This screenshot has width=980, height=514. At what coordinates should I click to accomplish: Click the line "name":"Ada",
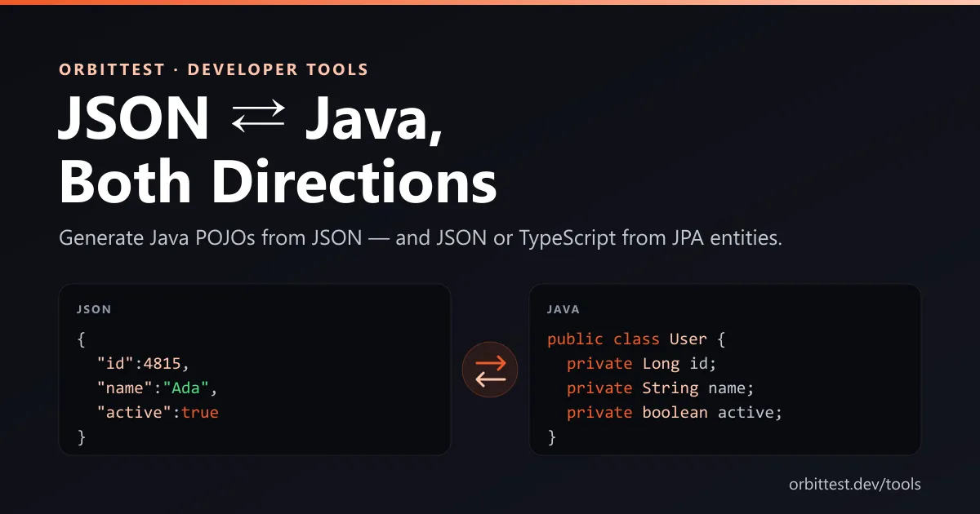158,388
